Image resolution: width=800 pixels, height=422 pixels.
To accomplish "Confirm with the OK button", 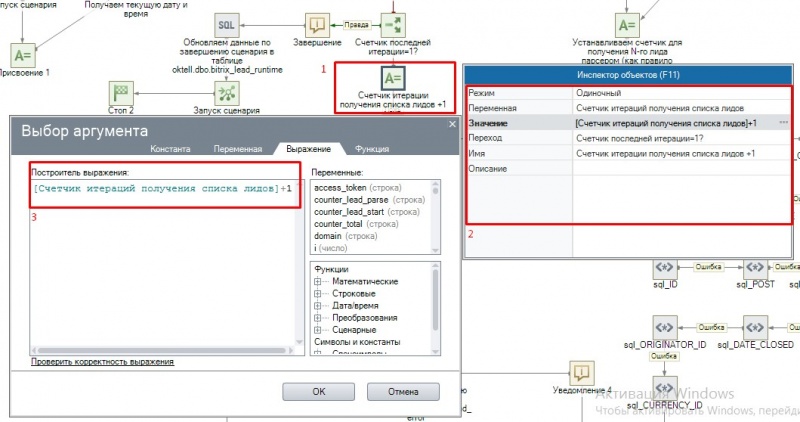I will [318, 392].
